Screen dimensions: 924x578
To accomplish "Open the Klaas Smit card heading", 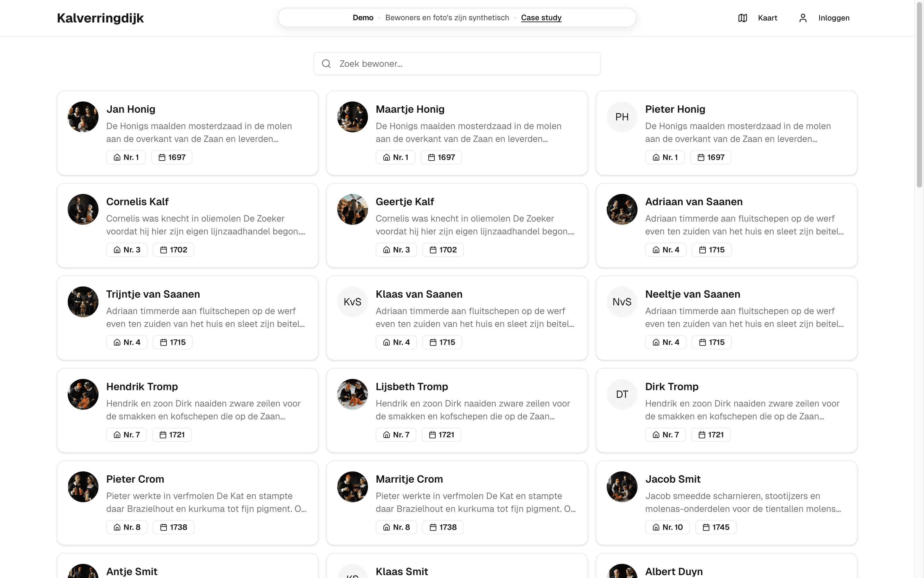I will (x=402, y=572).
